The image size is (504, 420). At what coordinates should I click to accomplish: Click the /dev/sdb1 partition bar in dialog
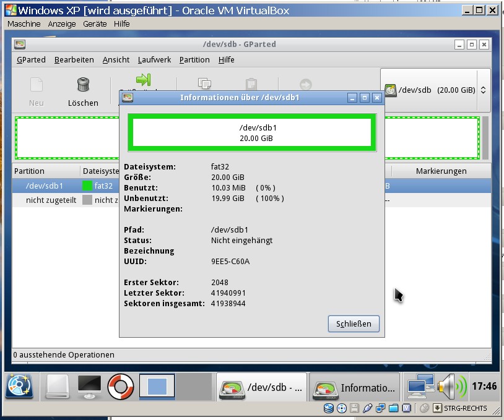(252, 132)
